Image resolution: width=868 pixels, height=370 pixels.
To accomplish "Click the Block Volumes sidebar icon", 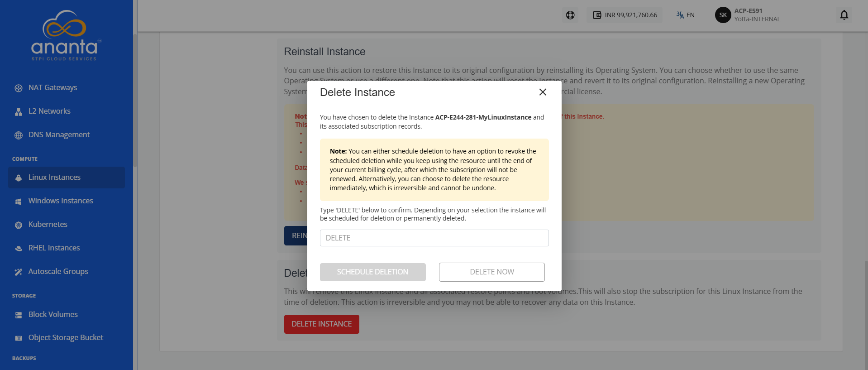I will pos(19,315).
